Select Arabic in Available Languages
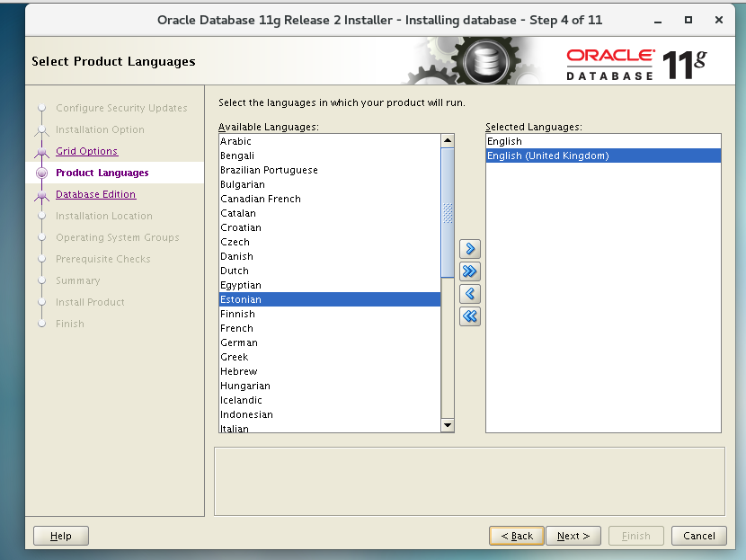Viewport: 746px width, 560px height. coord(330,141)
